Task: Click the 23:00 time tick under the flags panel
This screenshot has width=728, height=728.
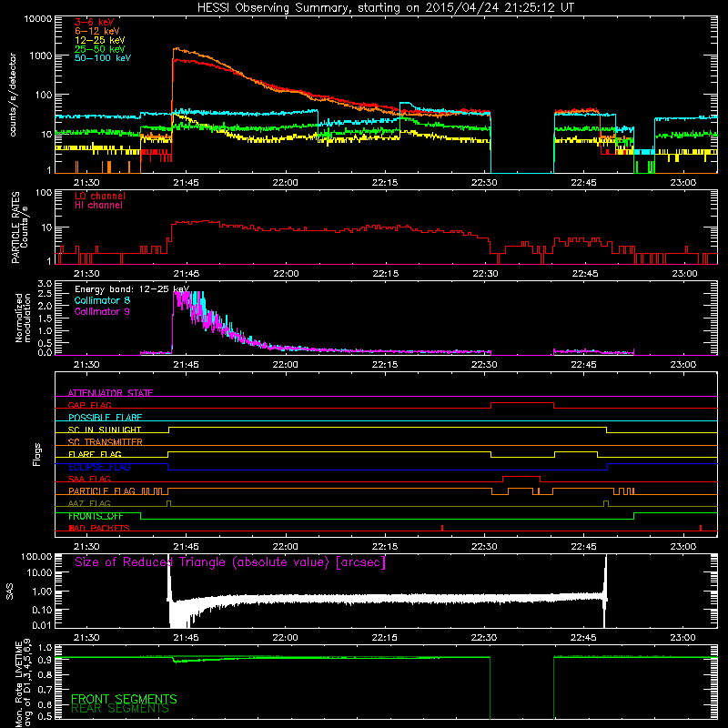Action: 683,547
